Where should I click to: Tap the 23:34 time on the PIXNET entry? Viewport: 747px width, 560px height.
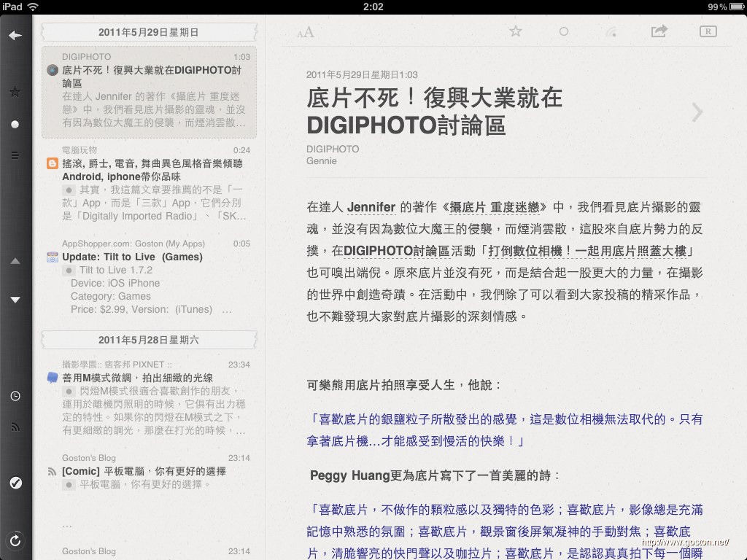click(239, 365)
